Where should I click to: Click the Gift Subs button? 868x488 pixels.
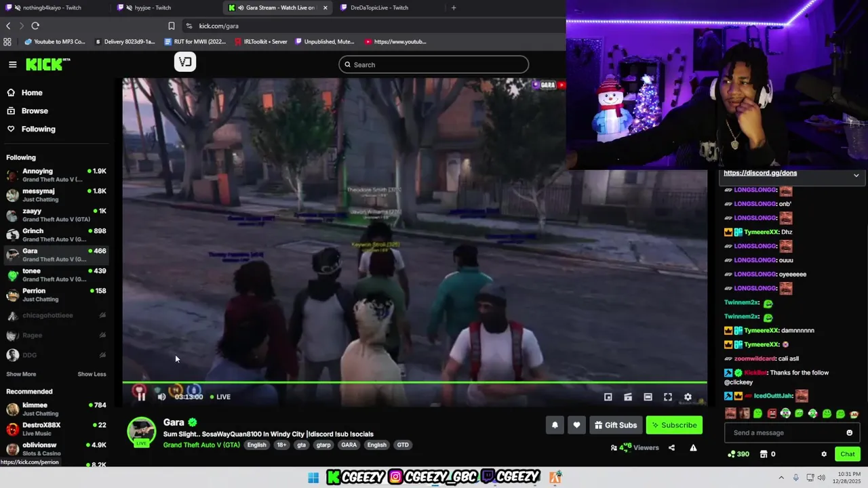coord(616,425)
